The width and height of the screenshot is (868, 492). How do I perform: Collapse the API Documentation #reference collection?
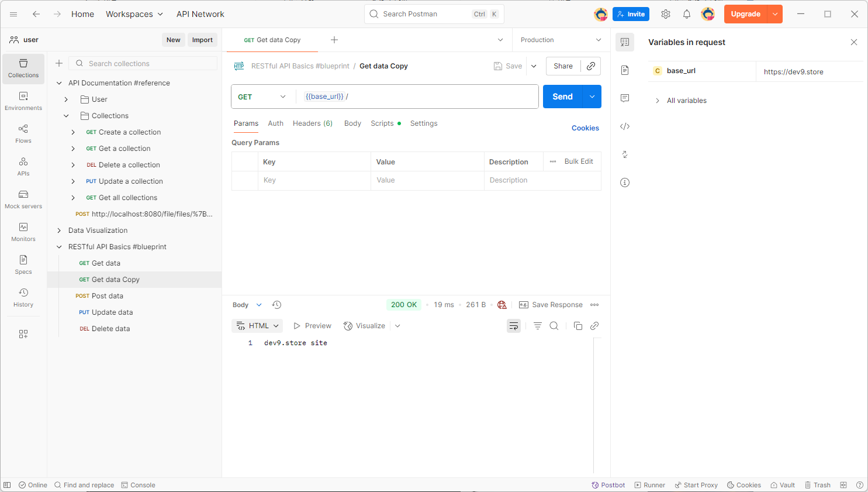click(59, 83)
